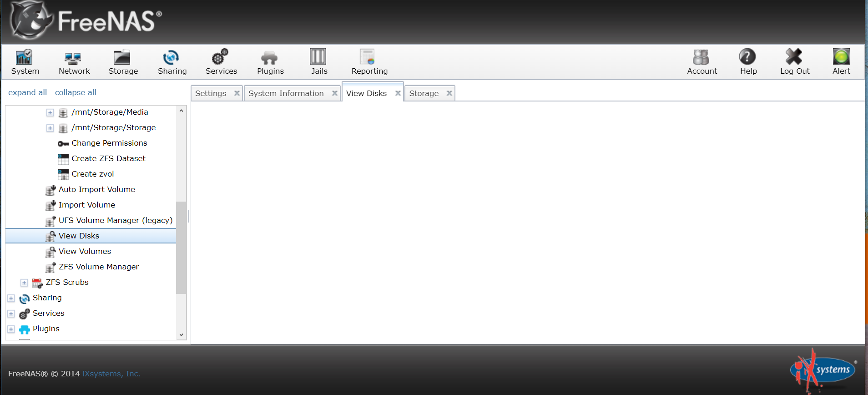Expand the ZFS Scrubs node
The image size is (868, 395).
click(x=24, y=283)
